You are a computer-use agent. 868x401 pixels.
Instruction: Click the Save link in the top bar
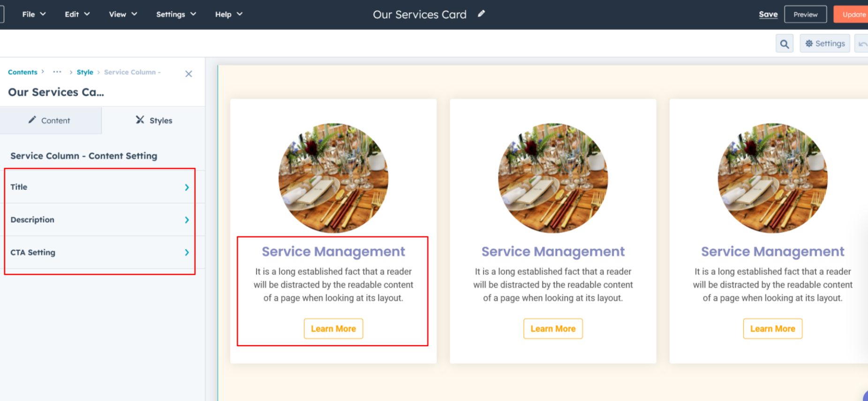tap(768, 14)
